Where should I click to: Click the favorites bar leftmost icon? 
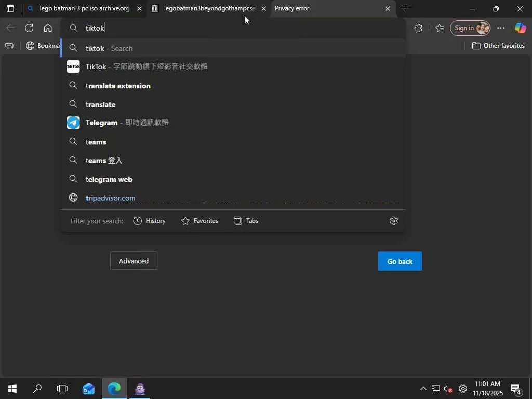click(x=9, y=46)
